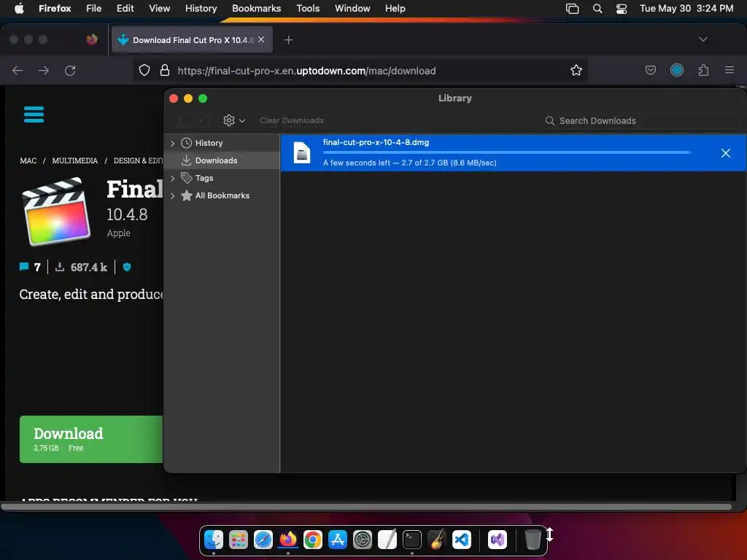Open Launchpad from the Dock

click(x=239, y=540)
